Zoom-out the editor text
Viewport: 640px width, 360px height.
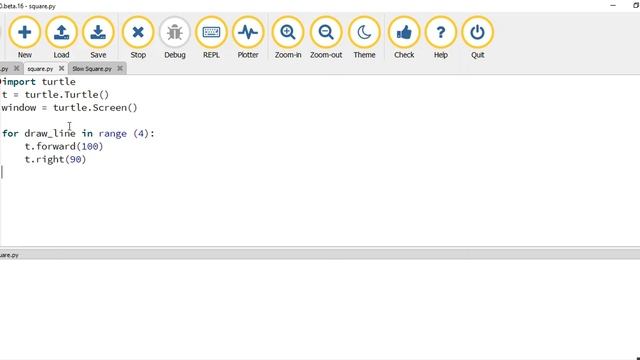pos(326,38)
